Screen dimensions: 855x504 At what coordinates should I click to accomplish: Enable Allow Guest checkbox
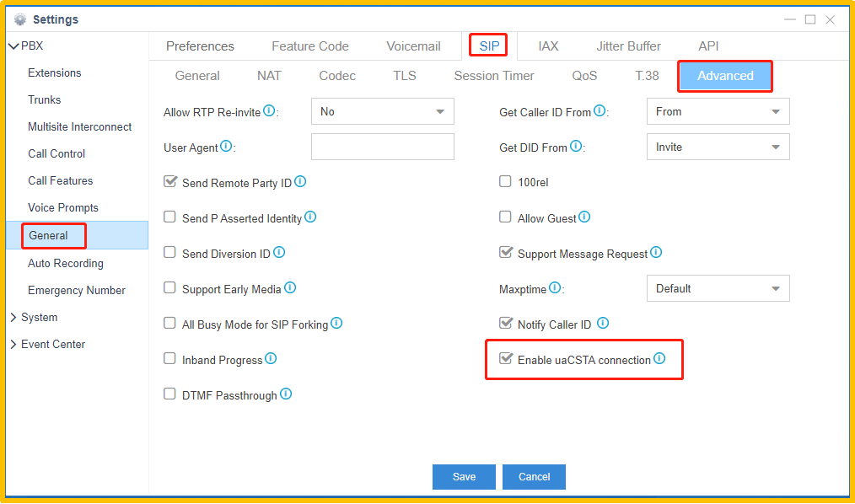(505, 217)
